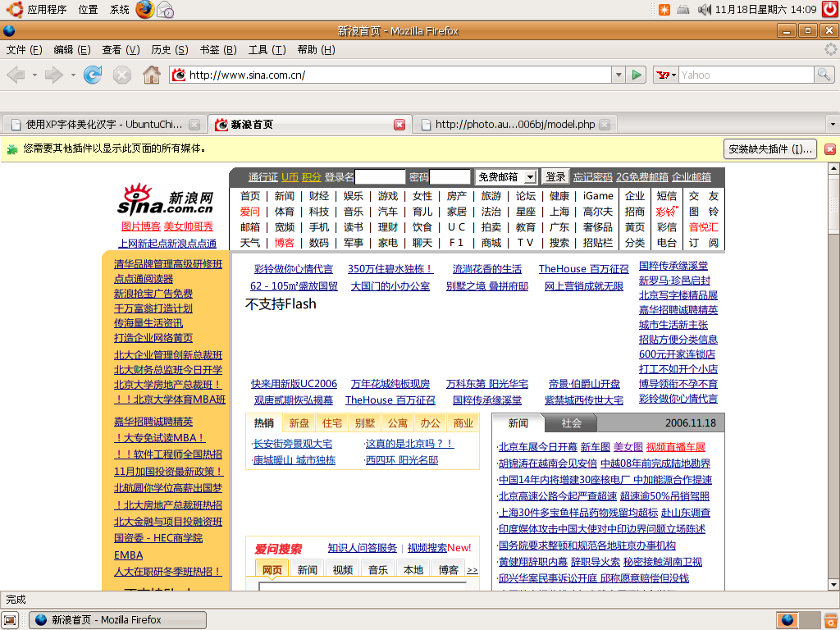Go to the Home page

click(152, 75)
